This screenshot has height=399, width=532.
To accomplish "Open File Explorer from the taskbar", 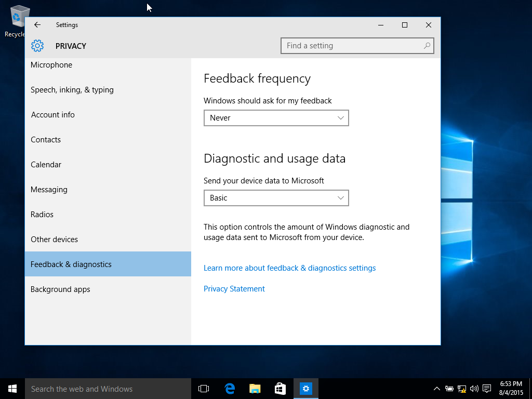I will tap(255, 389).
